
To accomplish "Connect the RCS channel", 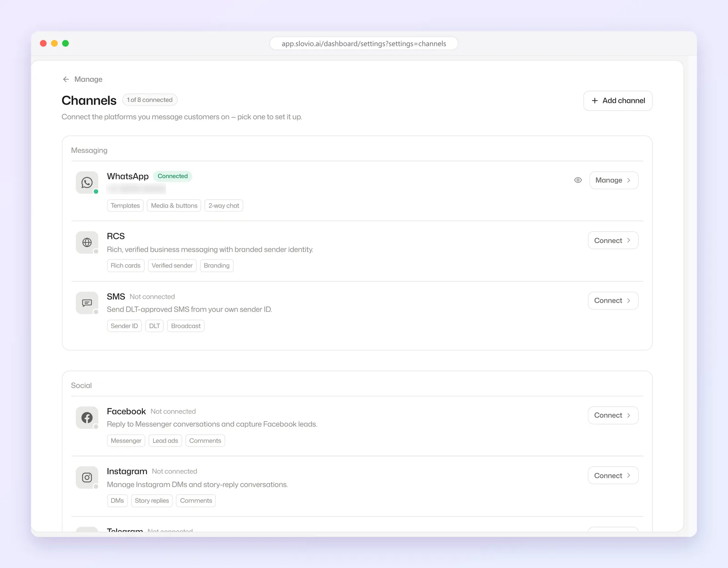I will click(x=613, y=240).
